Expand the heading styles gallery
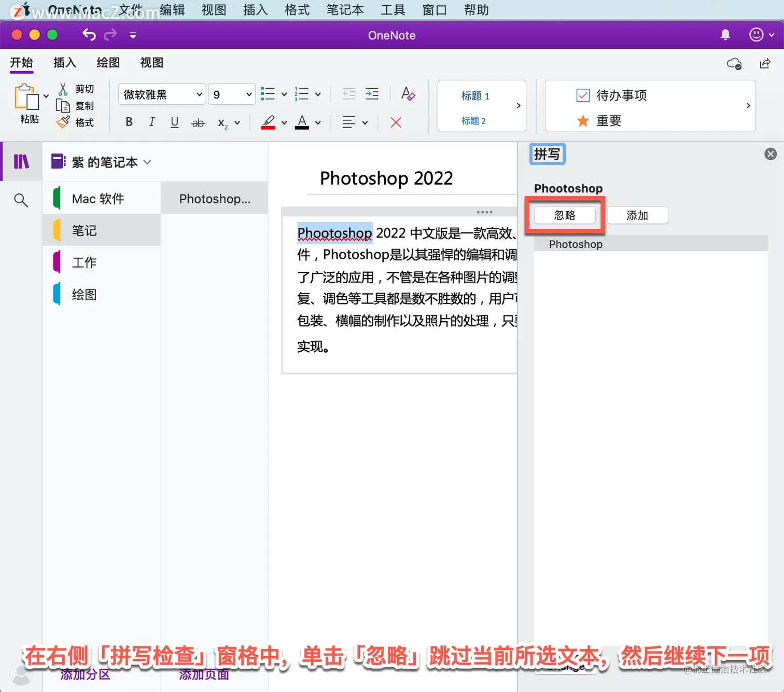 [519, 106]
